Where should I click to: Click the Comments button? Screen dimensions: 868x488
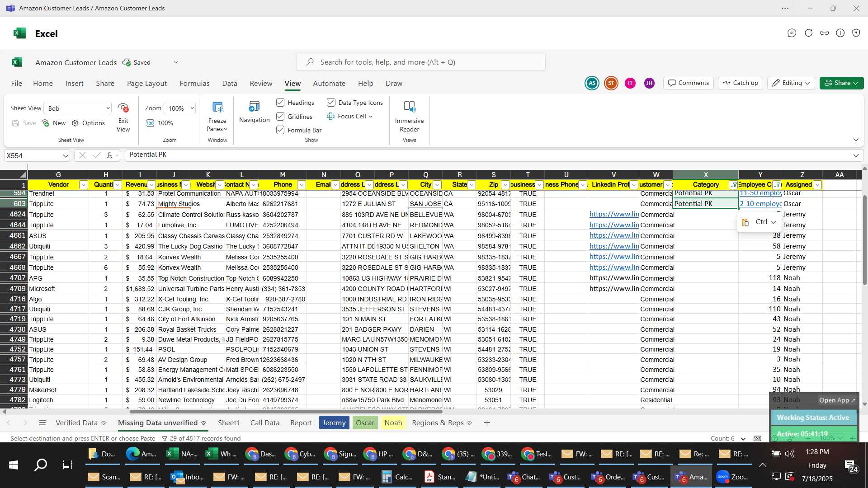coord(689,83)
